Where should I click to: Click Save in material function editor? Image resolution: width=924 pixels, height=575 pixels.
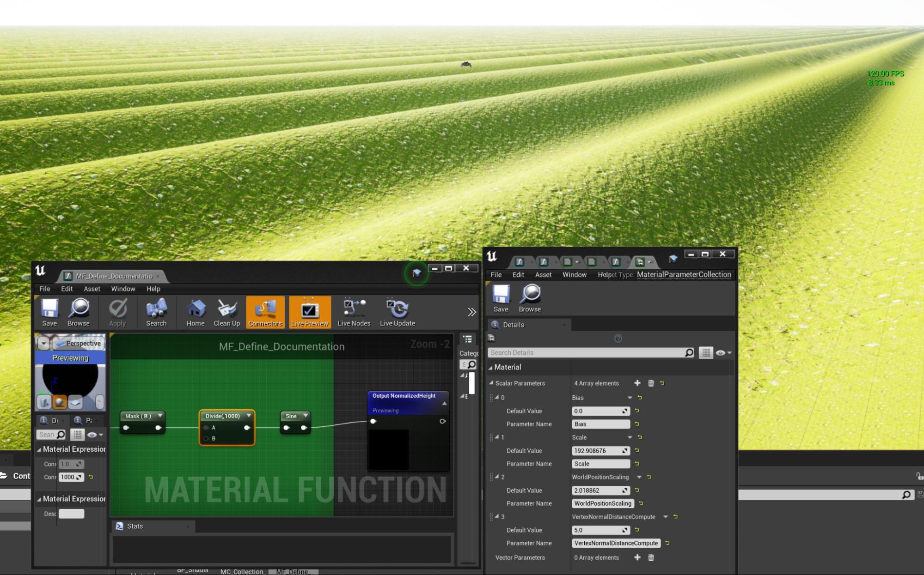tap(49, 312)
